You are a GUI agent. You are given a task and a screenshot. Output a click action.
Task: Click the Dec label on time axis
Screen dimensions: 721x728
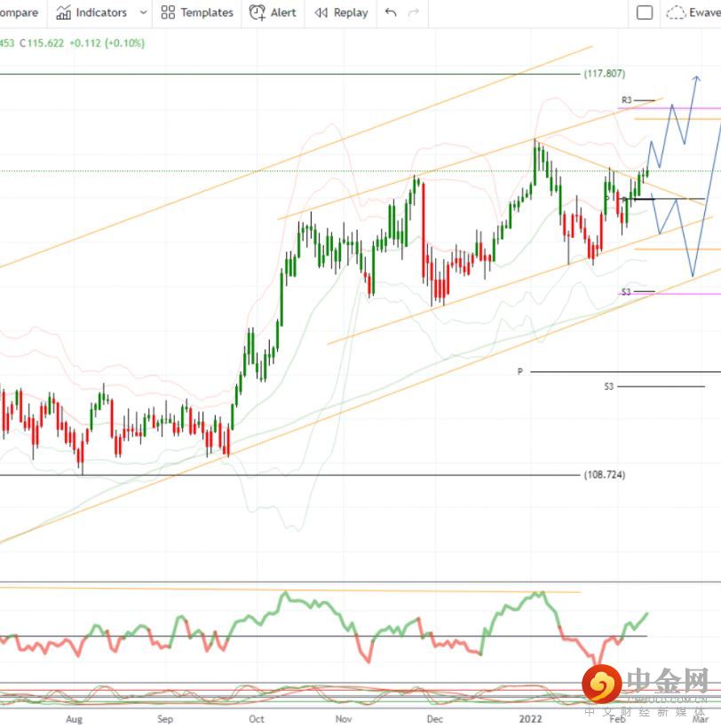point(434,719)
